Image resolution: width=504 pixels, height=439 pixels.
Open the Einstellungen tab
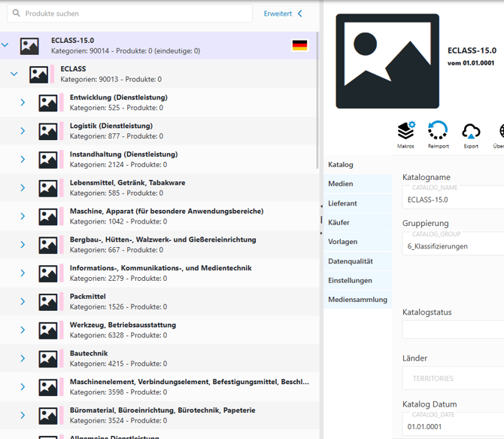click(x=358, y=280)
